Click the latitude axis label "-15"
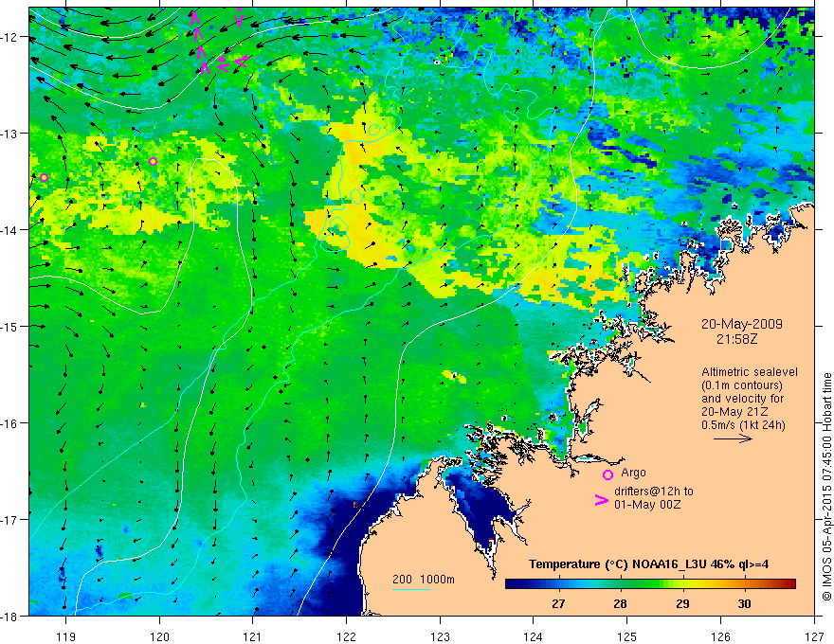The height and width of the screenshot is (644, 834). (9, 327)
